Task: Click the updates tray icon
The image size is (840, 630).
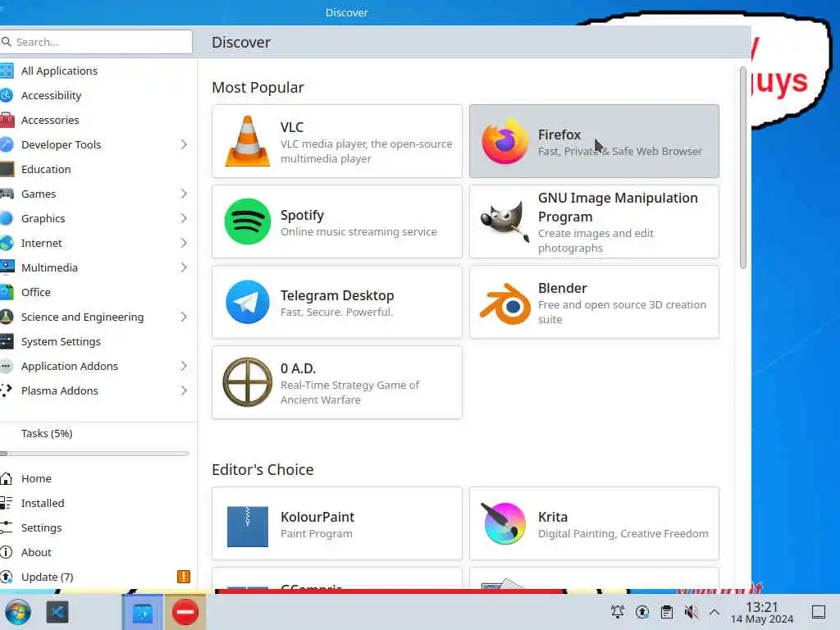Action: click(x=641, y=611)
